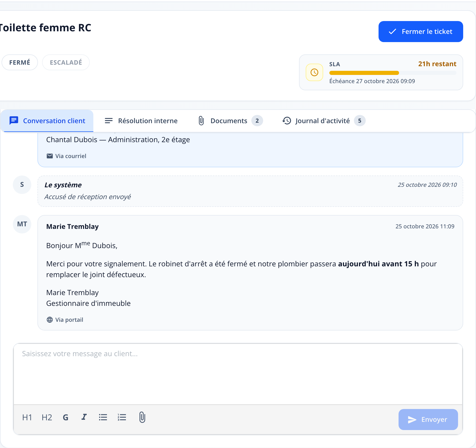
Task: Click the SLA clock icon
Action: pyautogui.click(x=314, y=72)
